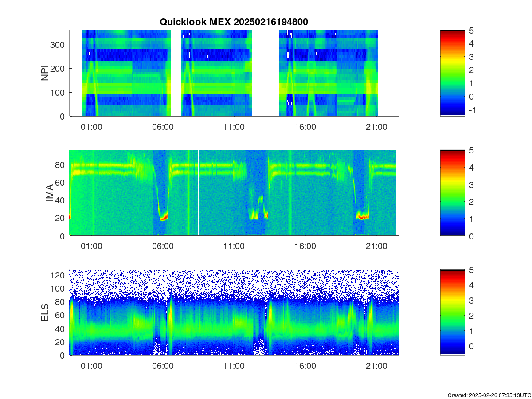532x399 pixels.
Task: Click the "21:00" tick under the NPI panel
Action: point(377,127)
